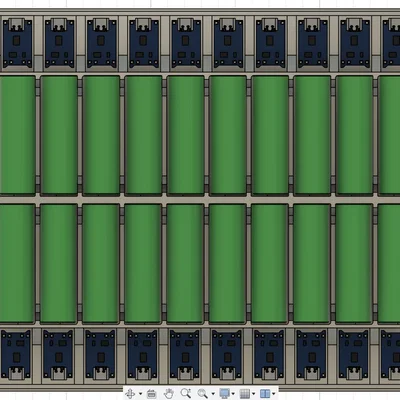This screenshot has height=400, width=400.
Task: Open the Zoom Window options dropdown arrow
Action: [213, 394]
